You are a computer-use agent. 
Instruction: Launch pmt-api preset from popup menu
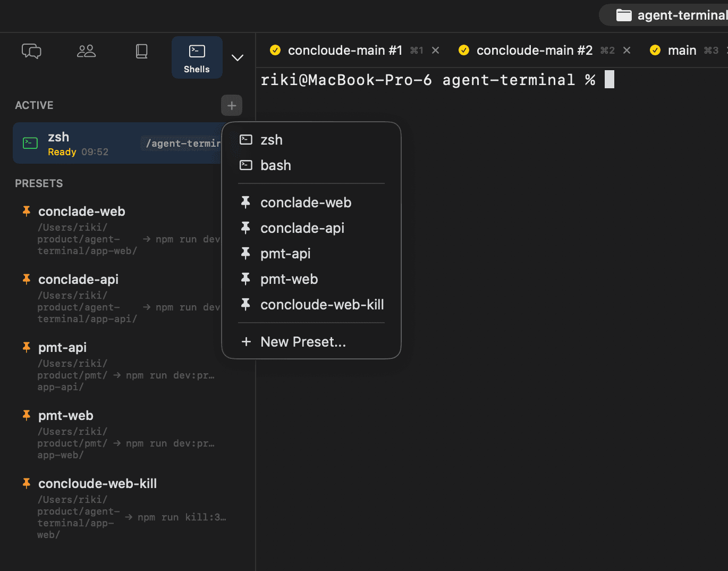point(285,254)
